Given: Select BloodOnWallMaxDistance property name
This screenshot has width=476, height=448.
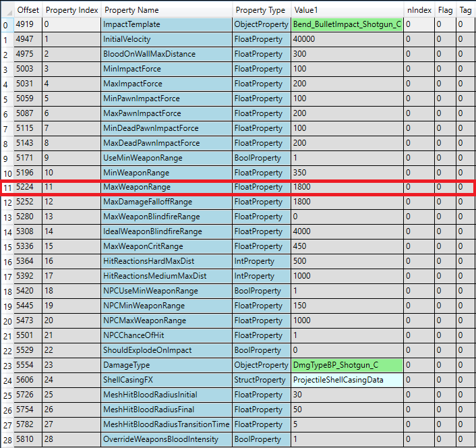Looking at the screenshot, I should point(167,54).
